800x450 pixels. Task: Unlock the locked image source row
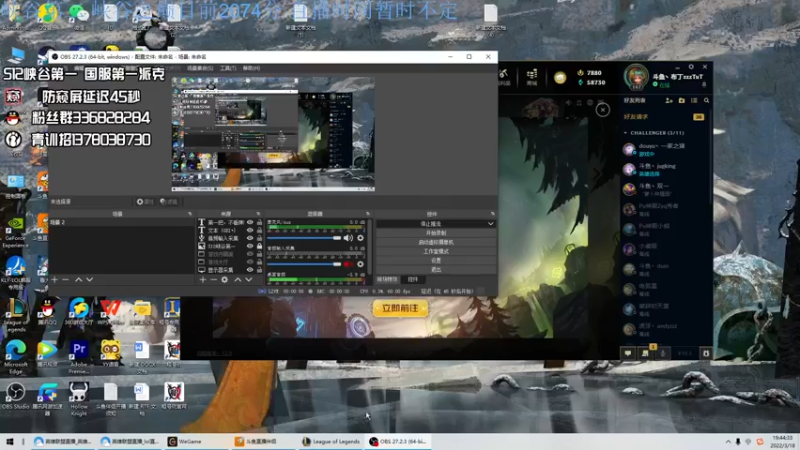click(x=260, y=246)
